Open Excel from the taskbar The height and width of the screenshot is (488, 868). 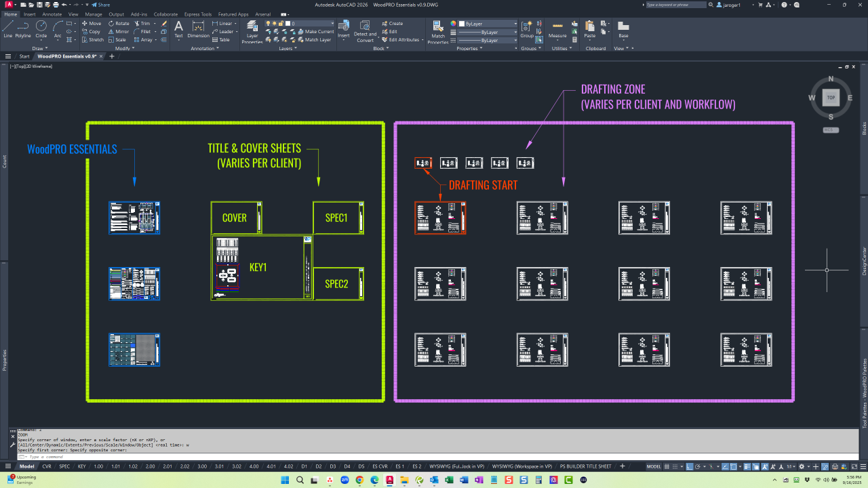click(x=449, y=480)
